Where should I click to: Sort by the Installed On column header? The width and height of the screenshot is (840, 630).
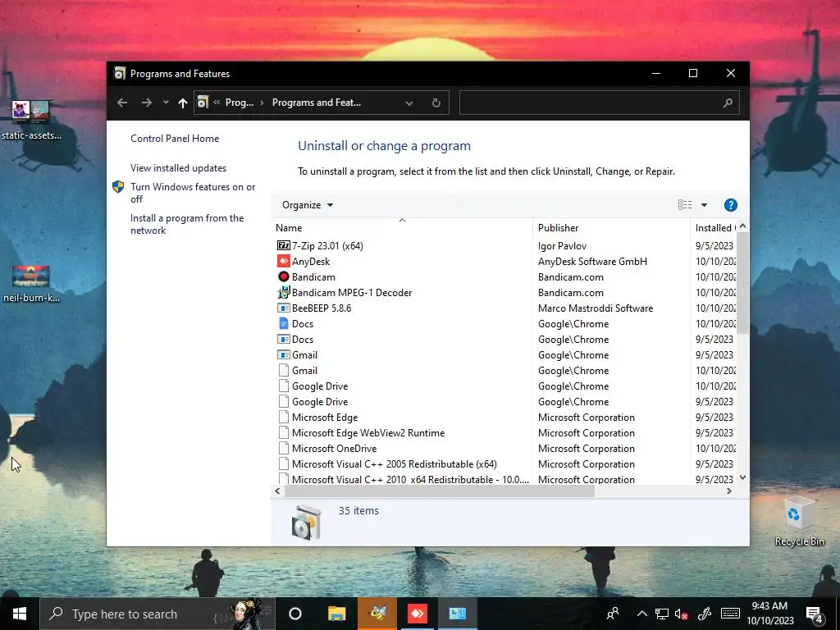tap(714, 227)
